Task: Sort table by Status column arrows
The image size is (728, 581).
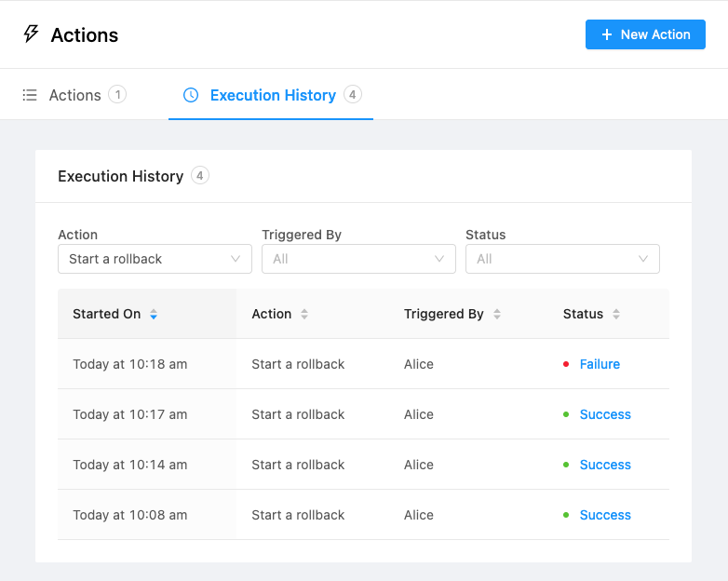Action: 616,315
